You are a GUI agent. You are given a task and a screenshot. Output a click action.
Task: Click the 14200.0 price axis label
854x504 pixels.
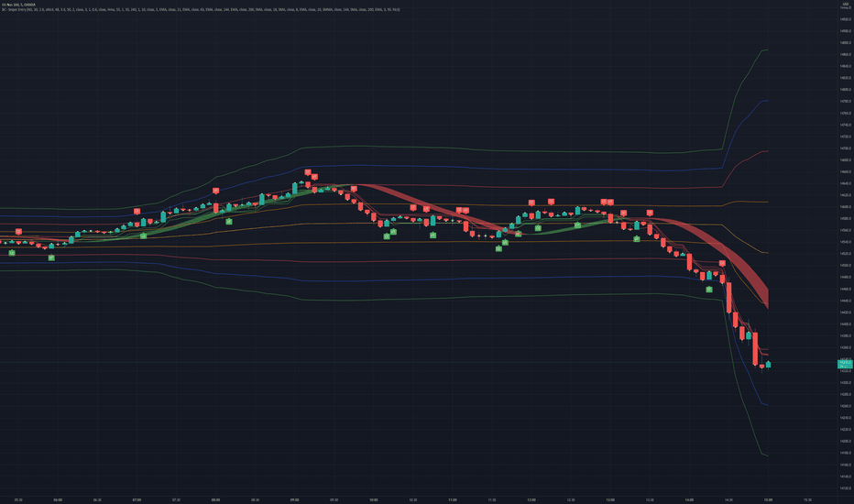pos(845,442)
